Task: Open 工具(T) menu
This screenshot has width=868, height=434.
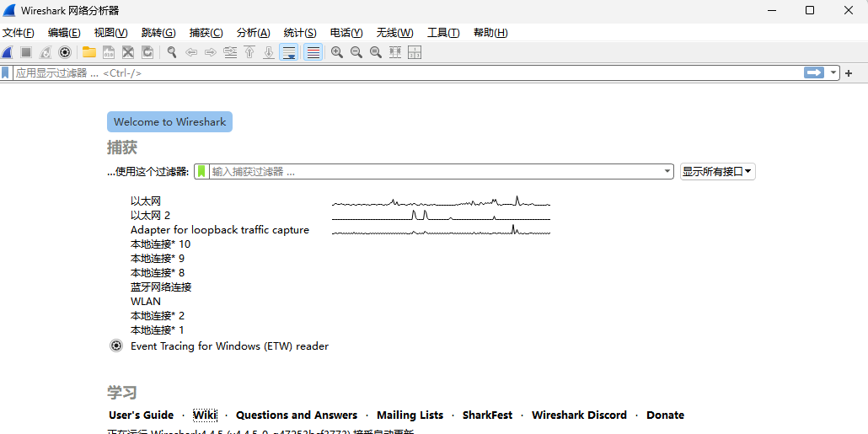Action: click(443, 33)
